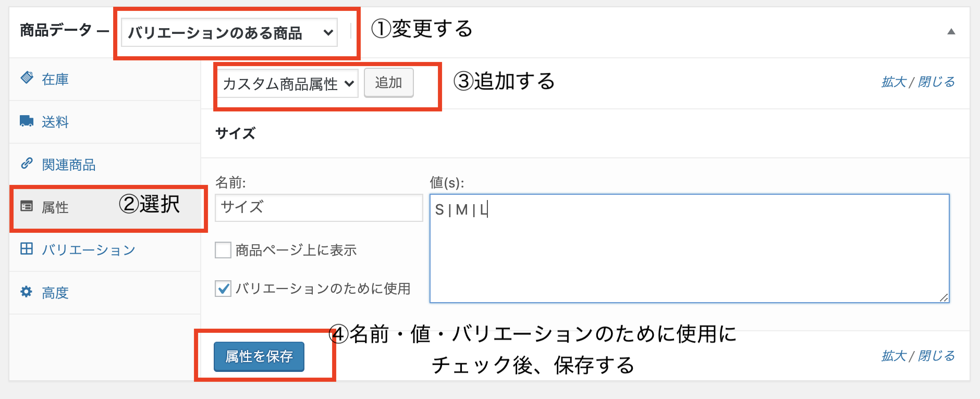The width and height of the screenshot is (980, 399).
Task: Focus the 名前 input field containing サイズ
Action: point(318,207)
